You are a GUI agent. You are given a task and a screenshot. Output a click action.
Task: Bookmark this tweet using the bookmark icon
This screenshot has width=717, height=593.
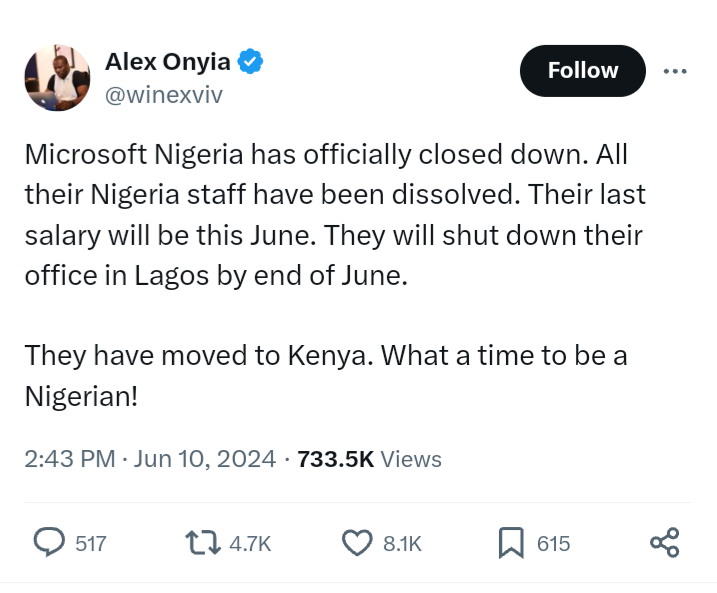[511, 542]
